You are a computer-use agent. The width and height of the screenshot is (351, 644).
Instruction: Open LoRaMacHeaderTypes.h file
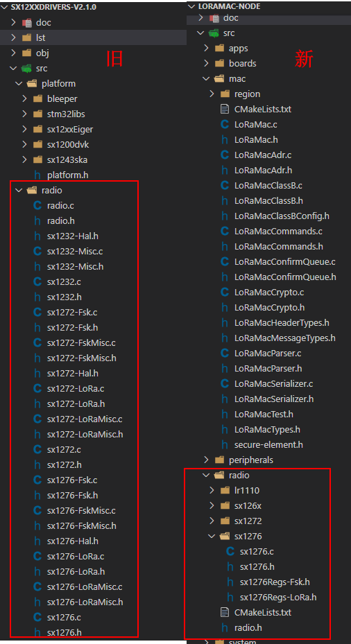(x=282, y=322)
